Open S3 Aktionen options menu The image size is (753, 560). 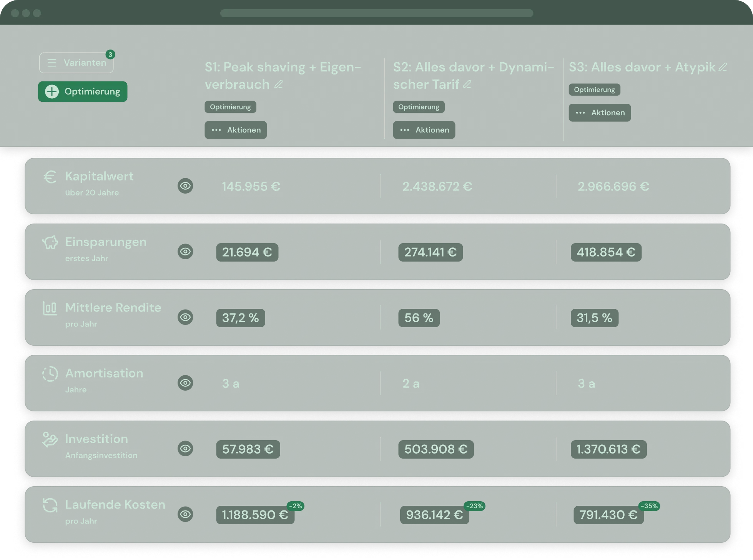click(600, 113)
